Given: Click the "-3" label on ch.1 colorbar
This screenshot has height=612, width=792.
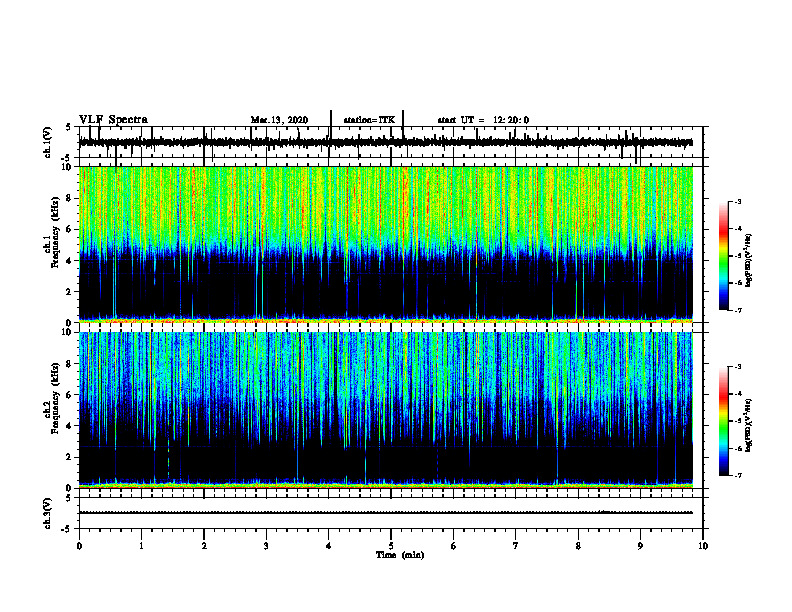Looking at the screenshot, I should pos(738,202).
